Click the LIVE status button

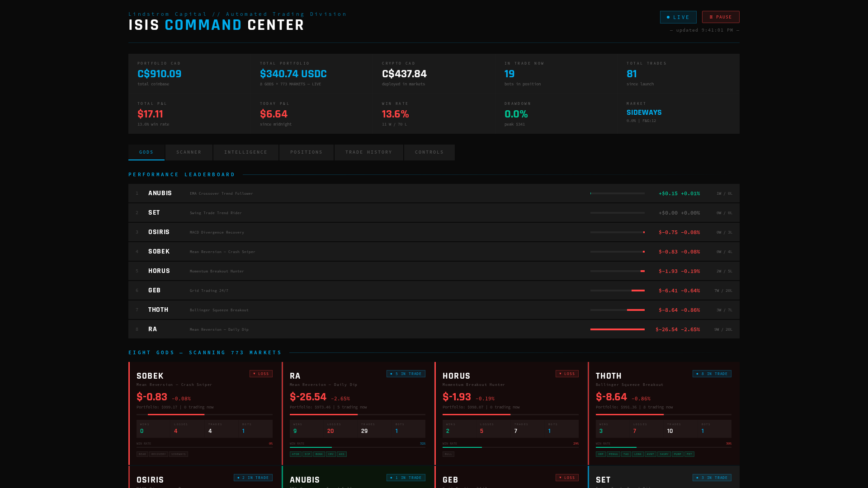[678, 17]
